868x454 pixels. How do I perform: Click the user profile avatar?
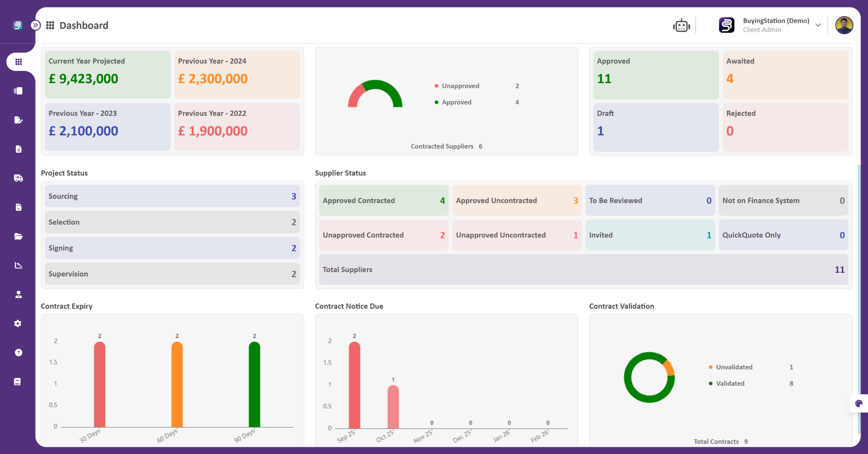(844, 25)
